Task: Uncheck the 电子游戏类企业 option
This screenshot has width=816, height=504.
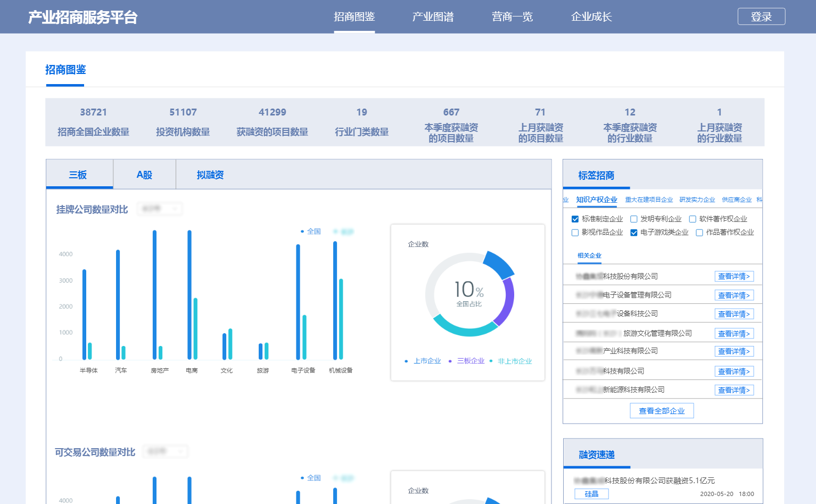Action: pyautogui.click(x=633, y=232)
